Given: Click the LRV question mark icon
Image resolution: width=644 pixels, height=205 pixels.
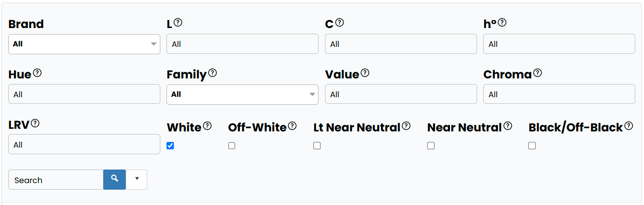Looking at the screenshot, I should coord(35,124).
